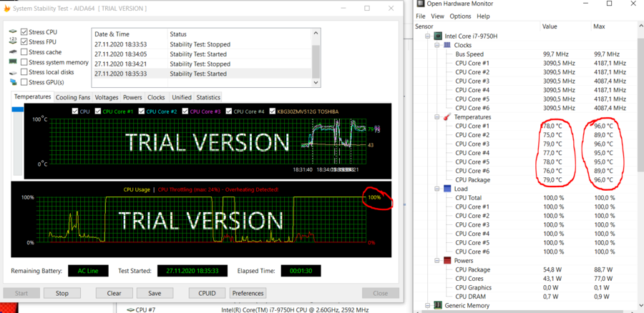Collapse the Intel Core i7-9750H tree node
Screen dimensions: 644x313
pos(428,36)
